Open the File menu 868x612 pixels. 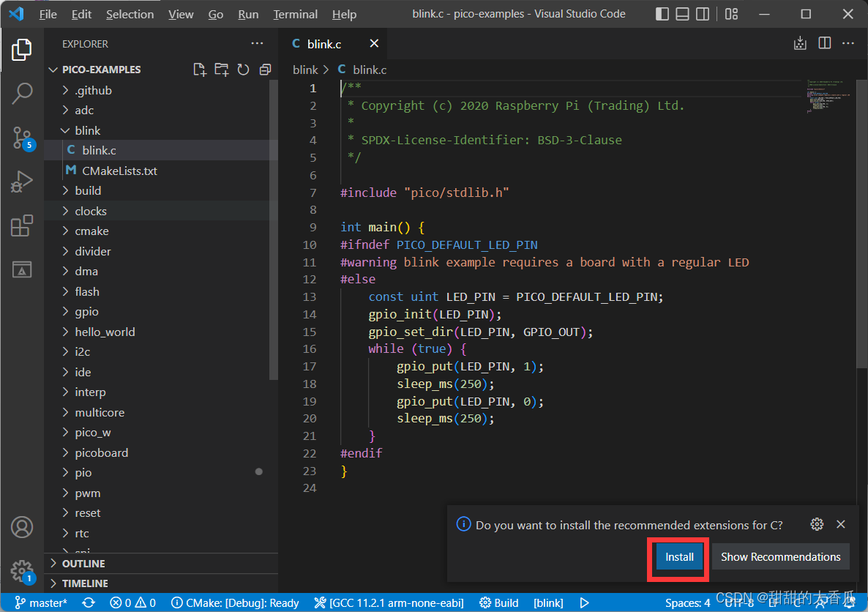click(x=48, y=15)
